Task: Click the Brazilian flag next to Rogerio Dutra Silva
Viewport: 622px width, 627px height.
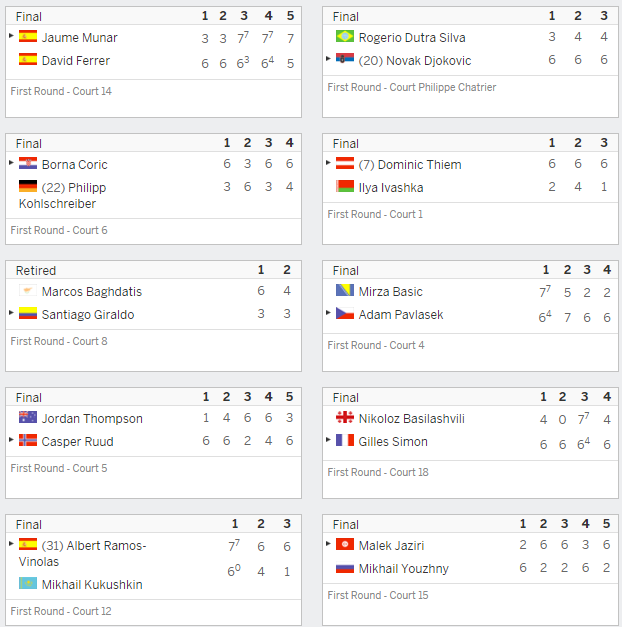Action: tap(345, 36)
